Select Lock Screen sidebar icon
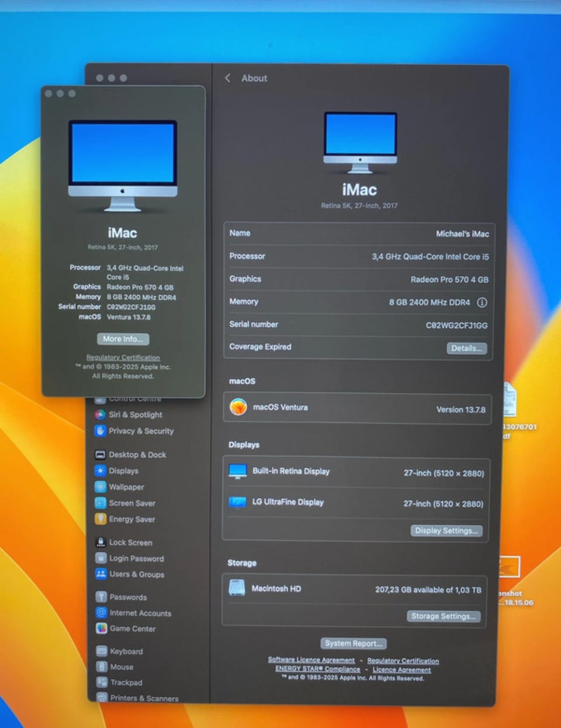The width and height of the screenshot is (561, 728). pos(101,542)
